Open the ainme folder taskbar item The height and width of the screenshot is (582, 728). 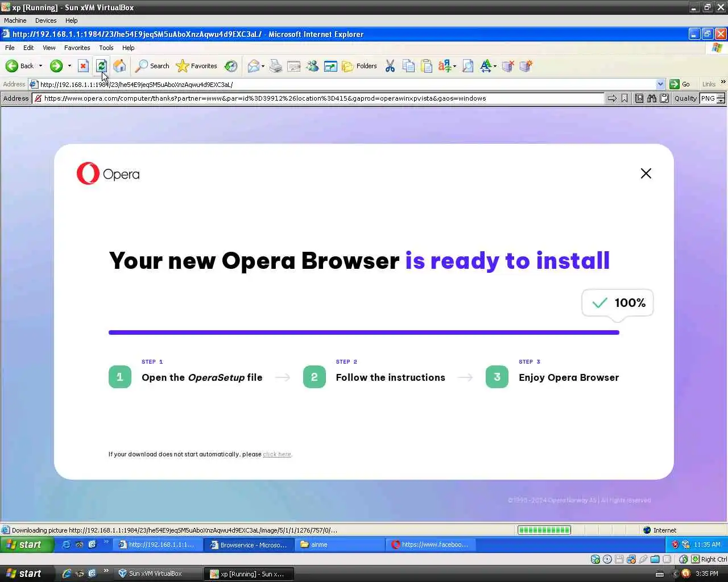point(340,544)
